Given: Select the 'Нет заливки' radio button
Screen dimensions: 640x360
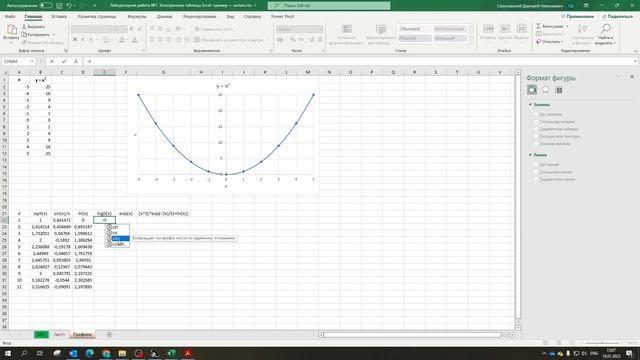Looking at the screenshot, I should tap(536, 114).
